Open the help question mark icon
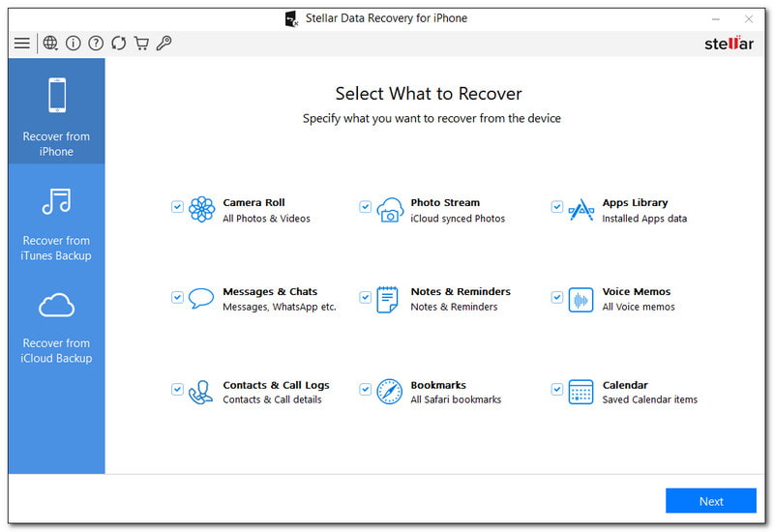 (96, 44)
